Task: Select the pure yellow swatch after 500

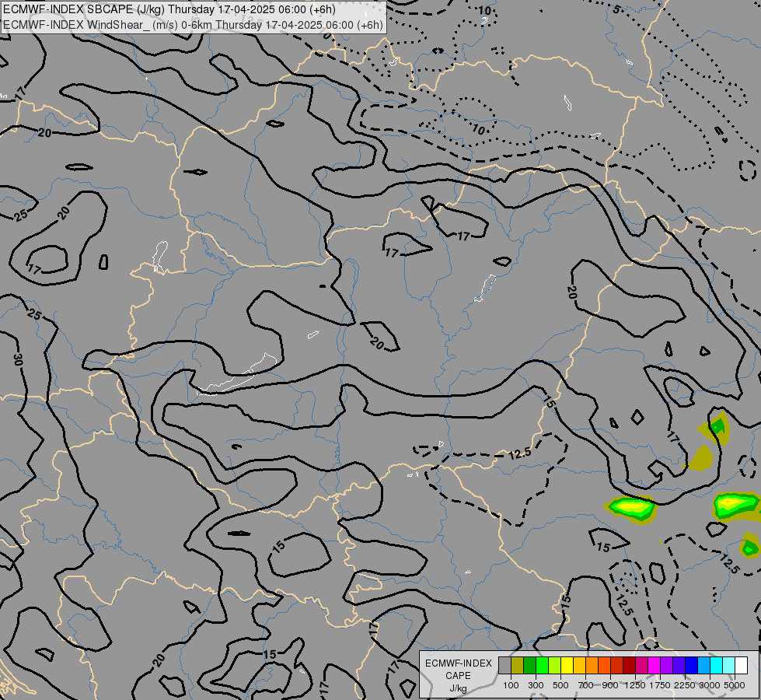Action: (x=567, y=666)
